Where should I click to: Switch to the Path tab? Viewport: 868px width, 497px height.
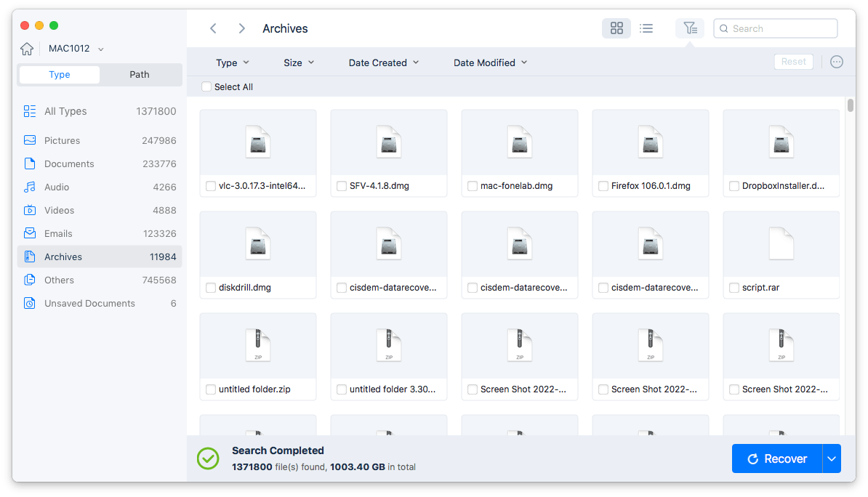click(x=139, y=74)
